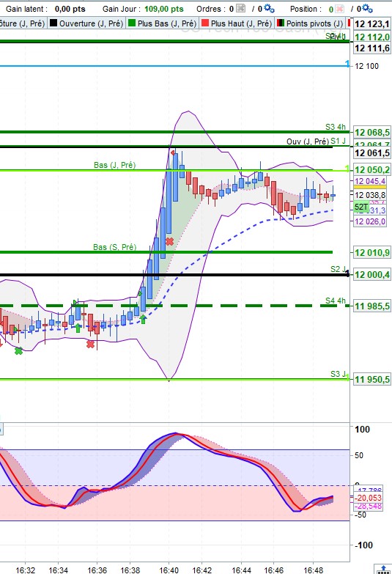Click the Bas (S, Pré) line label
This screenshot has width=392, height=574.
tap(114, 247)
